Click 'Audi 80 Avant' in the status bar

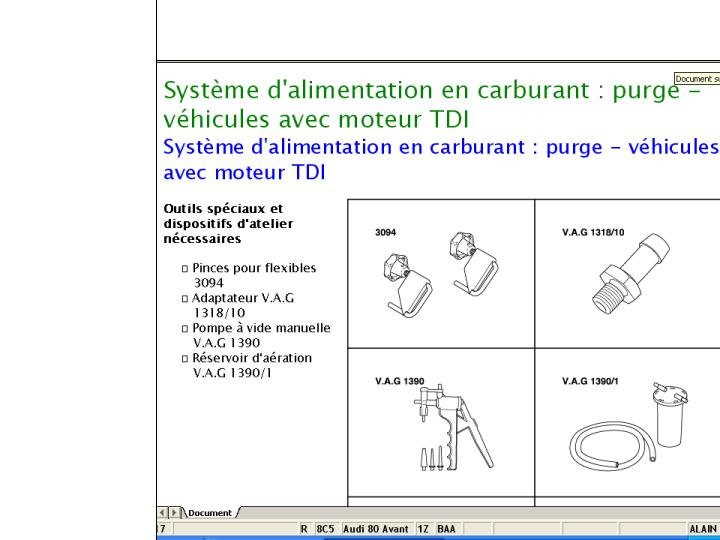pos(376,529)
